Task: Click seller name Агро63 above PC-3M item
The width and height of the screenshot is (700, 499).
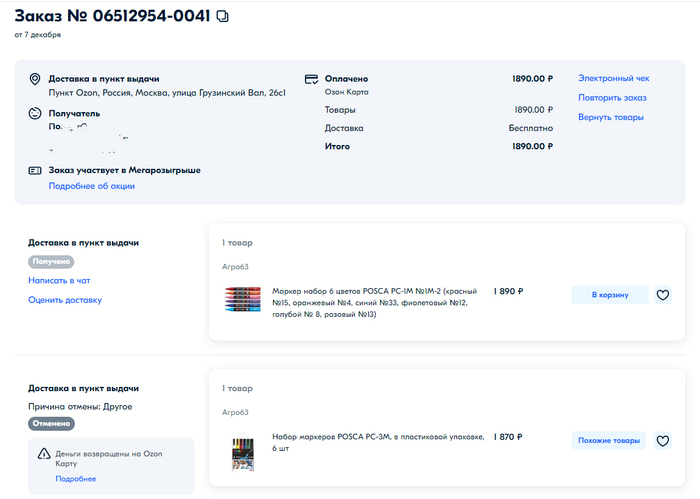Action: pyautogui.click(x=235, y=412)
